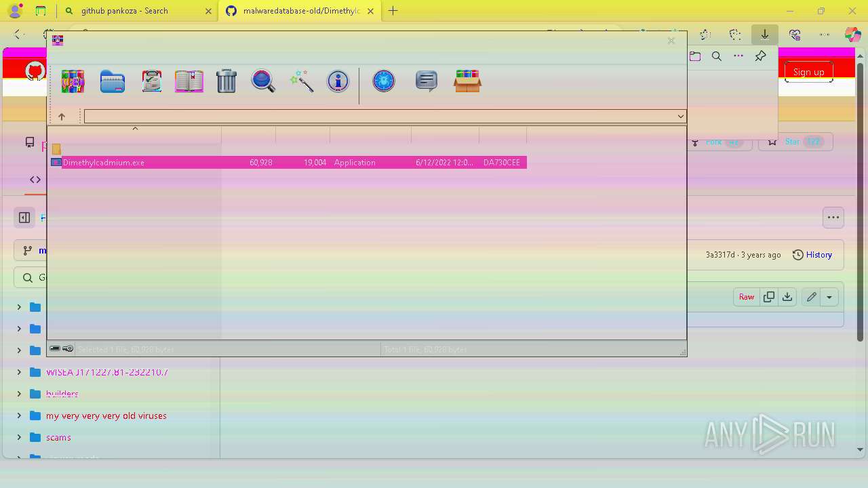Screen dimensions: 868x488
Task: Pin the Downloads popup
Action: 760,56
